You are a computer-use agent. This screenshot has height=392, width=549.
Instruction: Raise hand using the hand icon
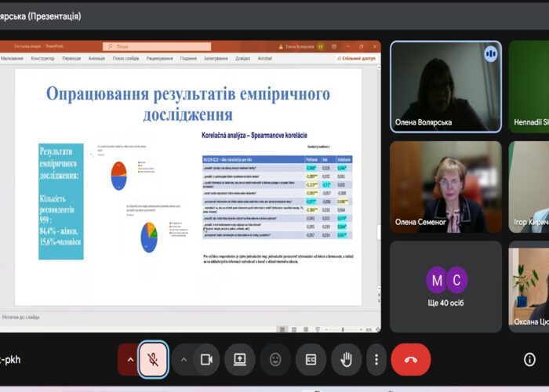(x=346, y=360)
